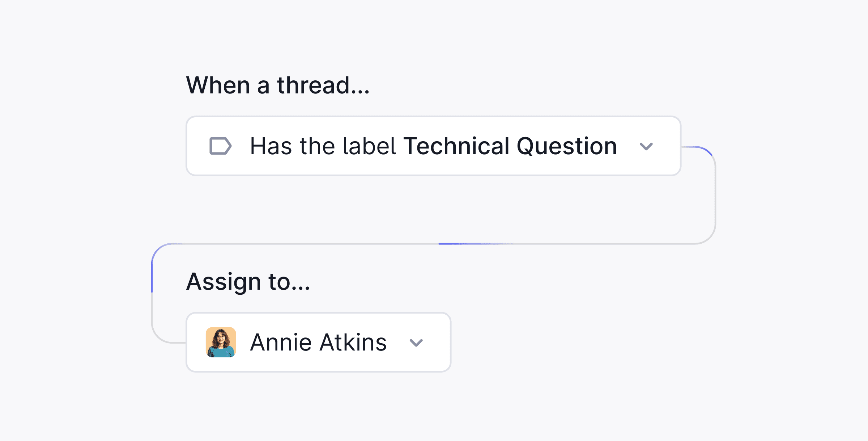Click the word "thread" in the heading

[313, 85]
